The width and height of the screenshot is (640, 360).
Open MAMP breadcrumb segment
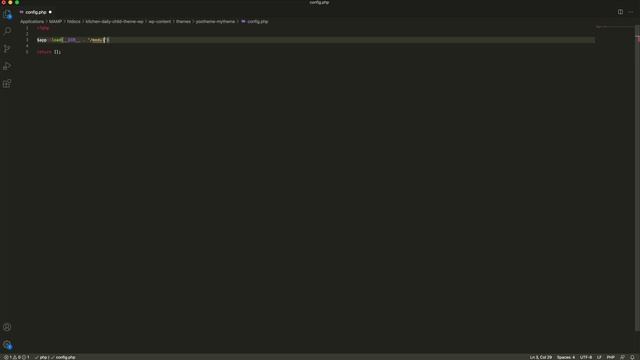click(x=55, y=22)
